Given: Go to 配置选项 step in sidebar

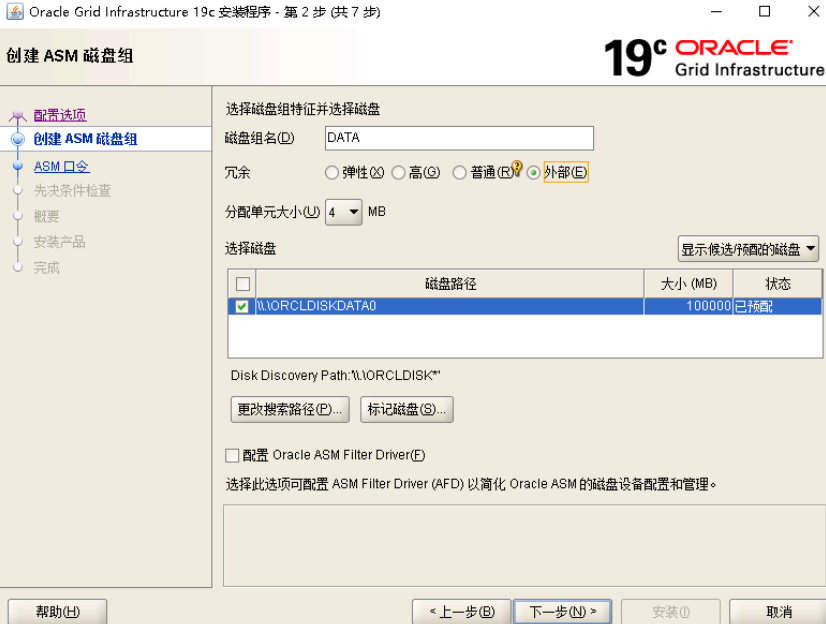Looking at the screenshot, I should pos(60,115).
